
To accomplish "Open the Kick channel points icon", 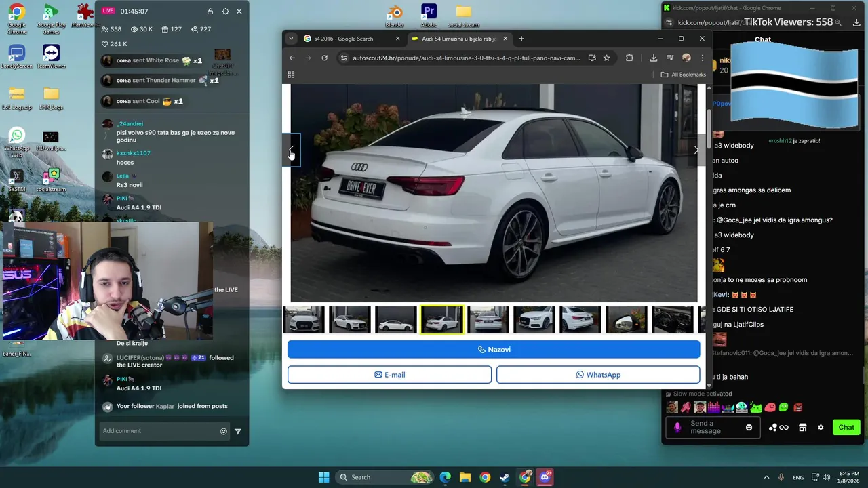I will click(778, 428).
